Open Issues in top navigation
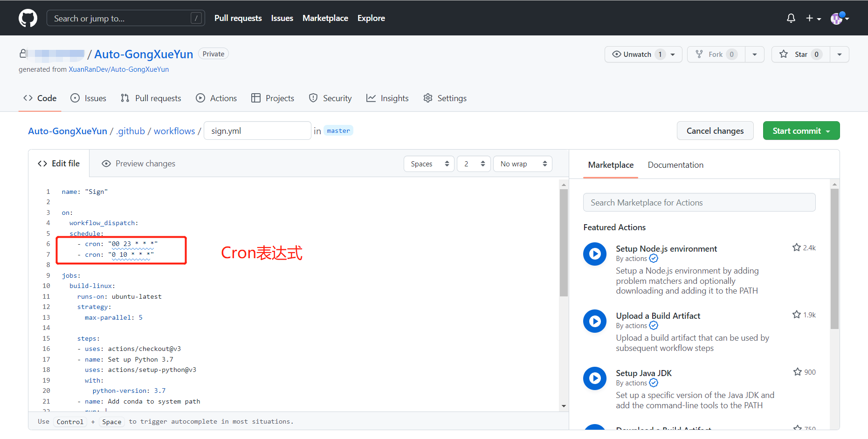The height and width of the screenshot is (439, 868). 282,18
